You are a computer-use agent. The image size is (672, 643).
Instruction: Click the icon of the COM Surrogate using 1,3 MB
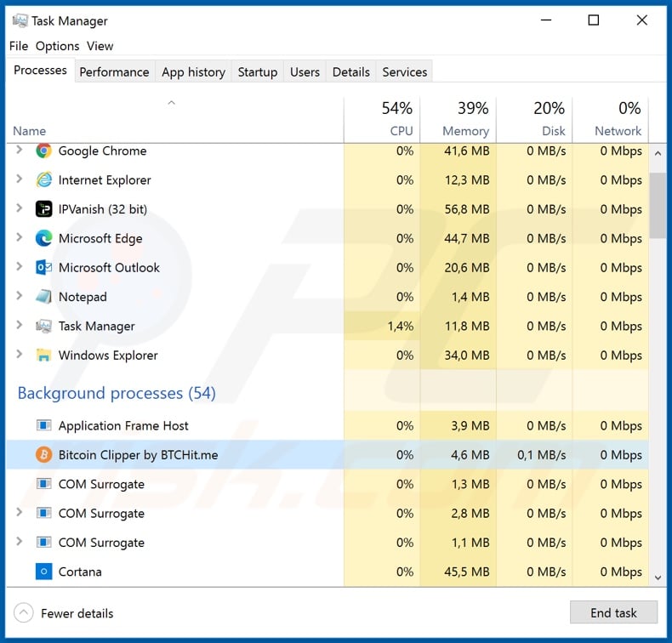point(43,484)
